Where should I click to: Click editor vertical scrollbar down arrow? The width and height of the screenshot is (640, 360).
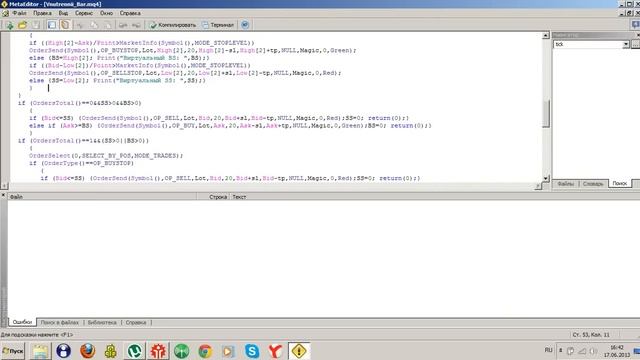click(x=546, y=178)
